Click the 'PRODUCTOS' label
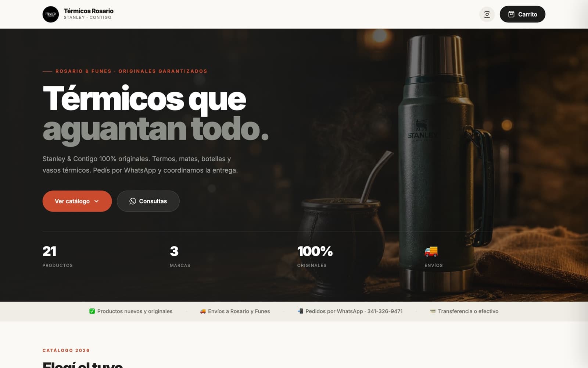Screen dimensions: 588x368 click(58, 265)
